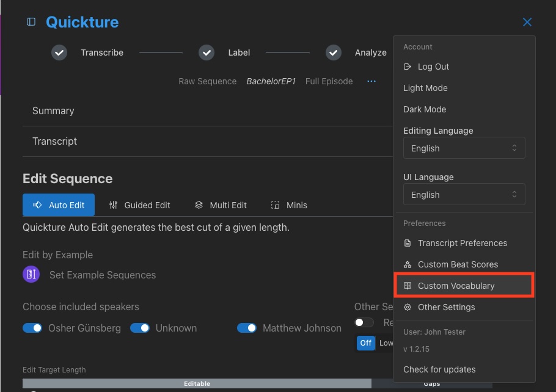The image size is (556, 392).
Task: Select the Multi Edit tab
Action: tap(221, 205)
